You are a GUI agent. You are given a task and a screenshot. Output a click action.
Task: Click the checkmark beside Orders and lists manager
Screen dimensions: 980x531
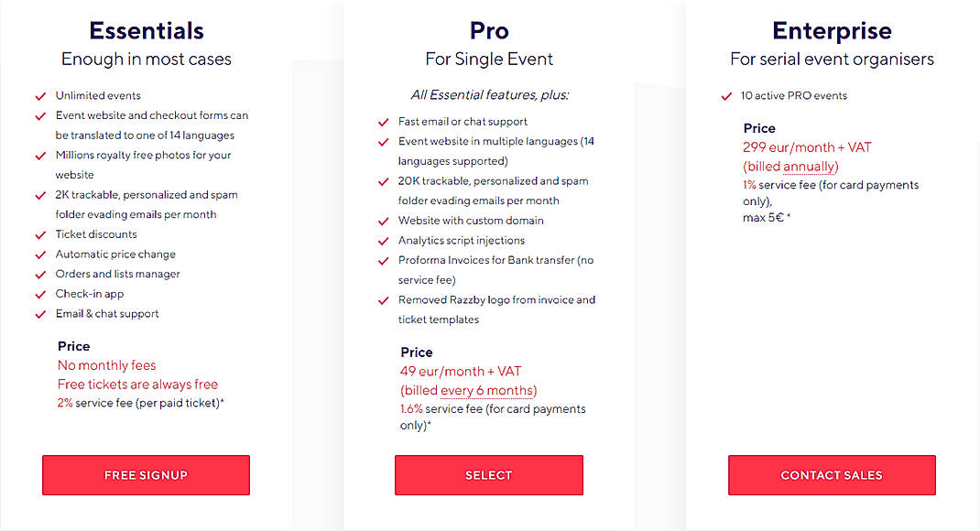[x=40, y=274]
